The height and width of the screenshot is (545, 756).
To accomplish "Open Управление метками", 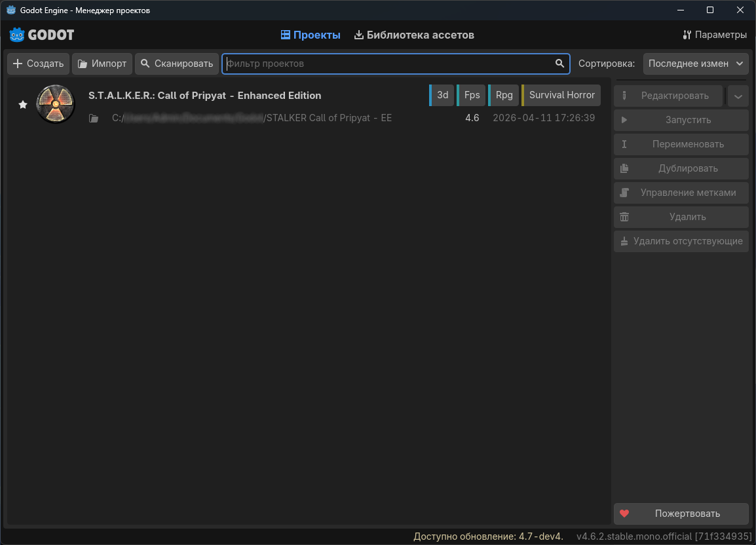I will [x=681, y=193].
